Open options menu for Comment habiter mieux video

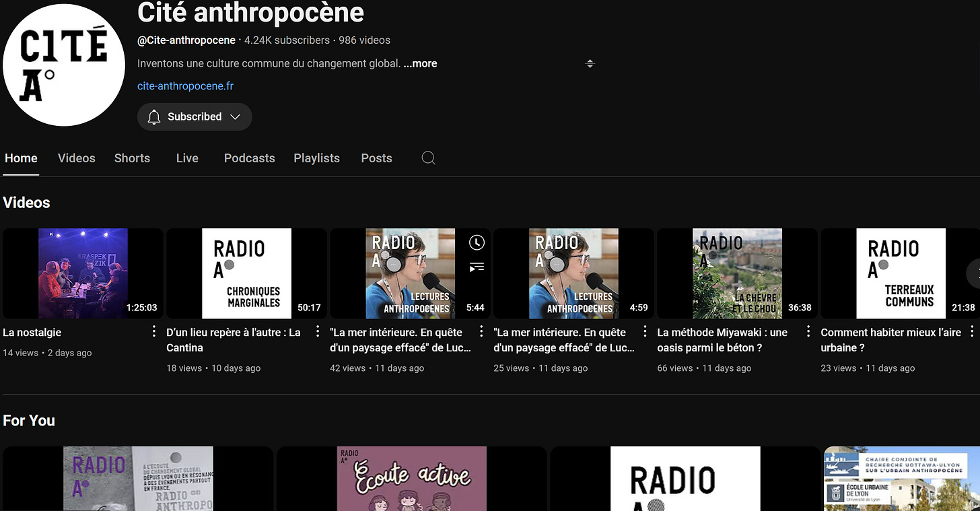click(971, 332)
